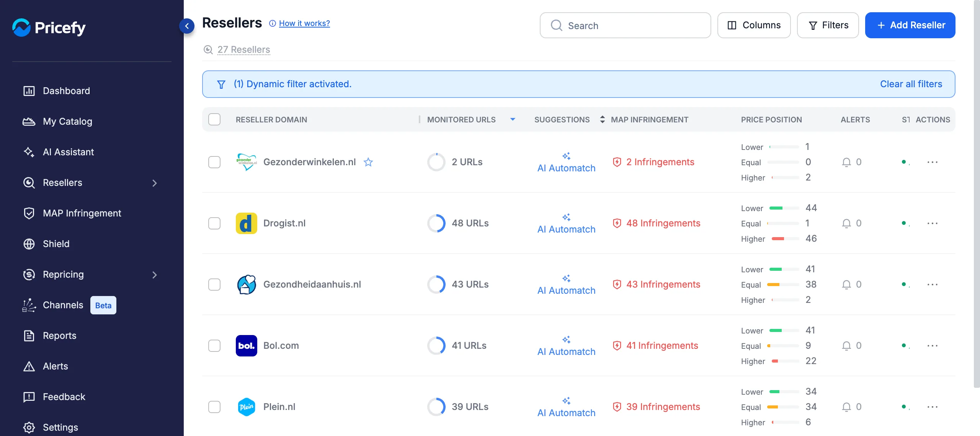
Task: Open the Filters panel
Action: tap(828, 25)
